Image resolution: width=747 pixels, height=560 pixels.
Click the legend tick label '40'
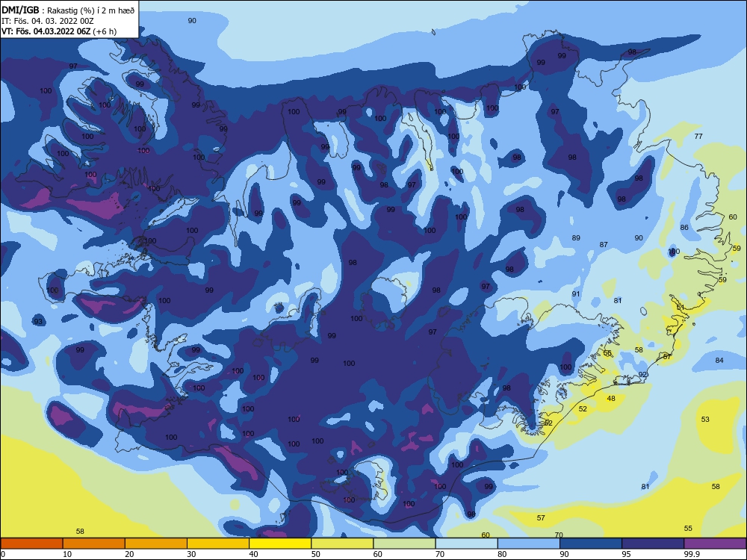point(253,554)
